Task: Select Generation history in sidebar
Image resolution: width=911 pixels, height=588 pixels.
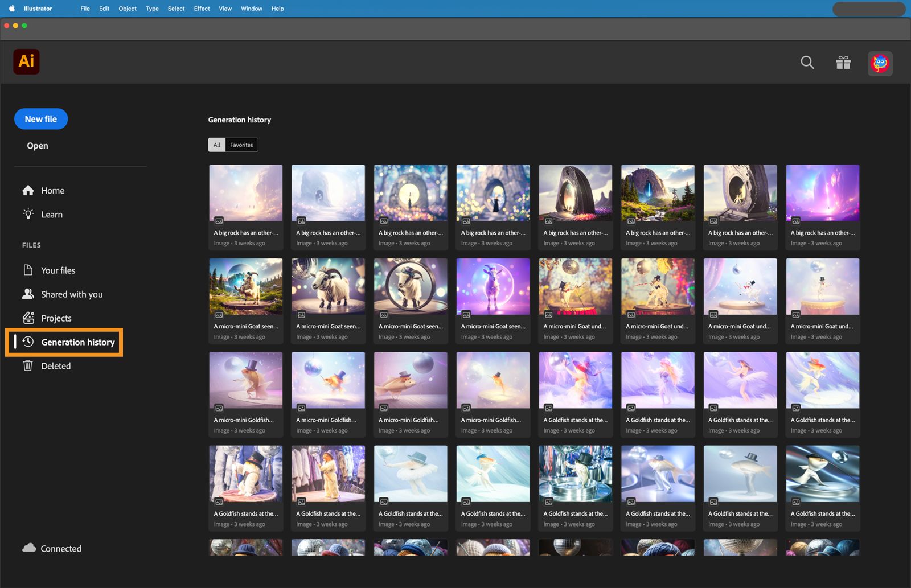Action: point(77,342)
